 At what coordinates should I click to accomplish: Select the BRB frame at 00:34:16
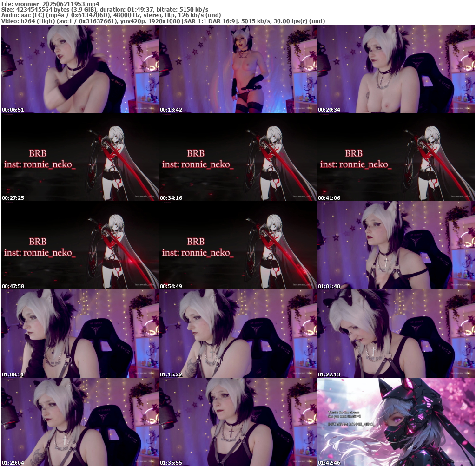click(238, 157)
